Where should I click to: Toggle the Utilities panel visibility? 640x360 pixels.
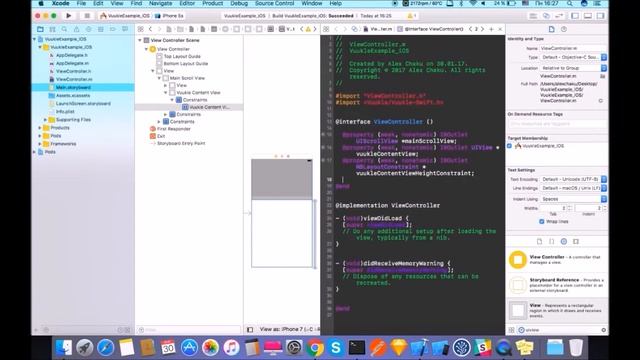[x=600, y=16]
